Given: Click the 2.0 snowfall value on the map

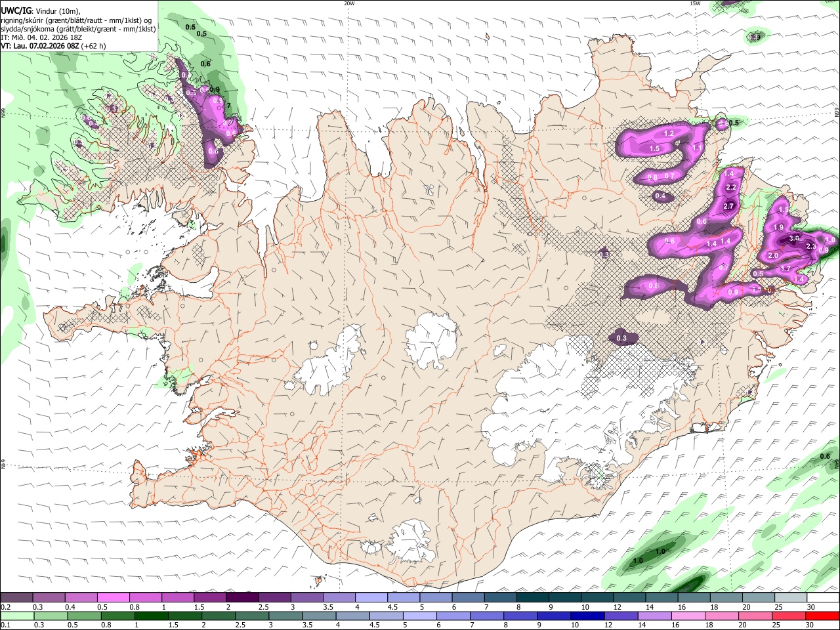Looking at the screenshot, I should (773, 256).
